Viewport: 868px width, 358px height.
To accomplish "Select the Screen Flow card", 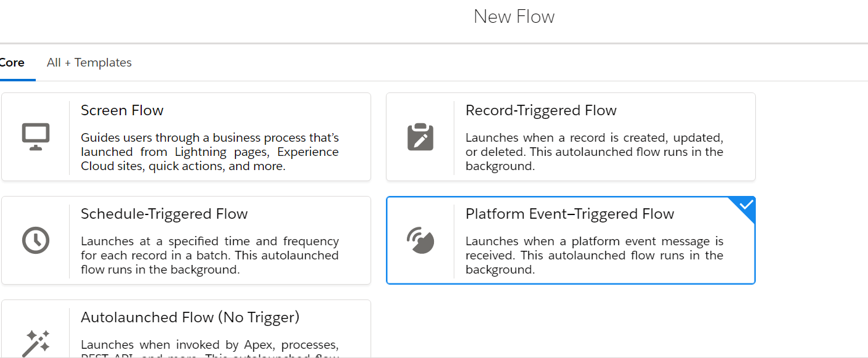I will click(185, 136).
